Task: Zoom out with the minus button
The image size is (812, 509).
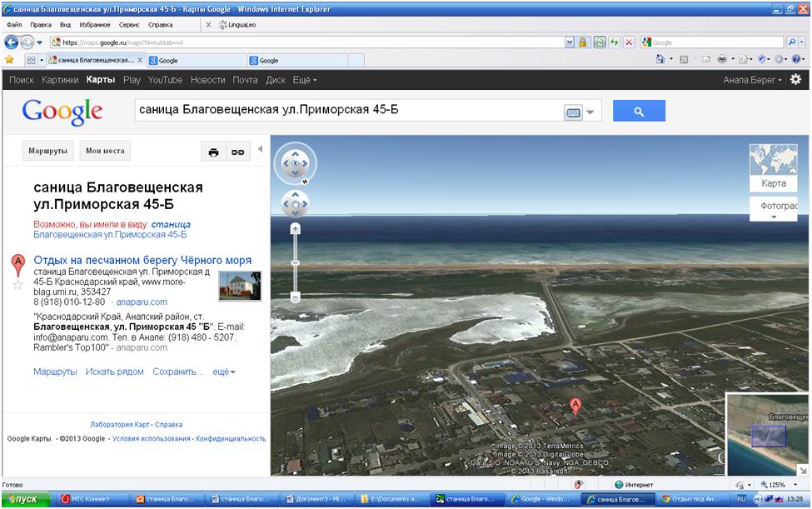Action: pyautogui.click(x=295, y=297)
